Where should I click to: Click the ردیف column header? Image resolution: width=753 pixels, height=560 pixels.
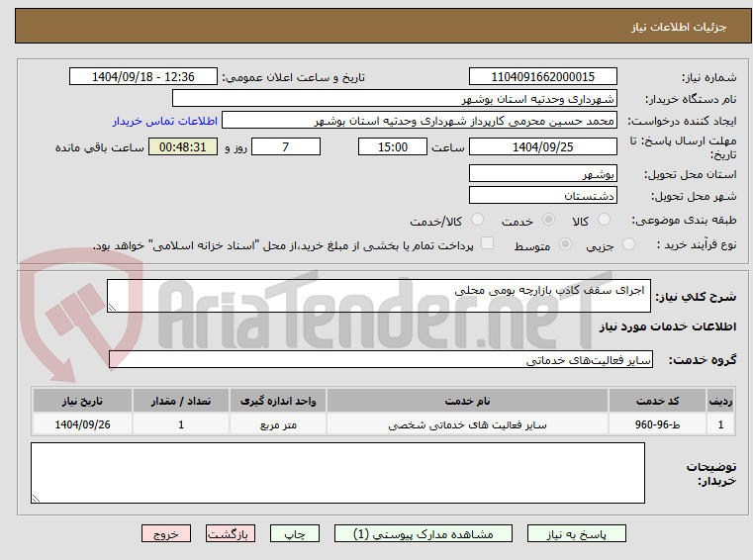pyautogui.click(x=720, y=401)
